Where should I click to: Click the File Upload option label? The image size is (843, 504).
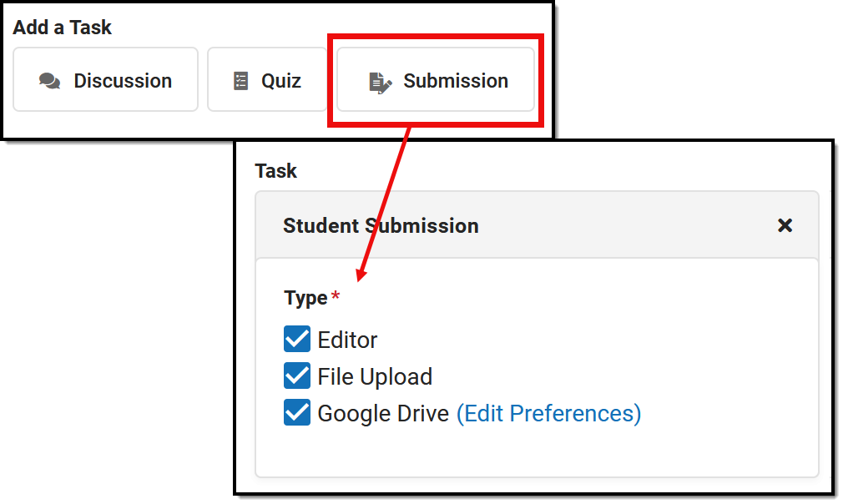[x=375, y=376]
